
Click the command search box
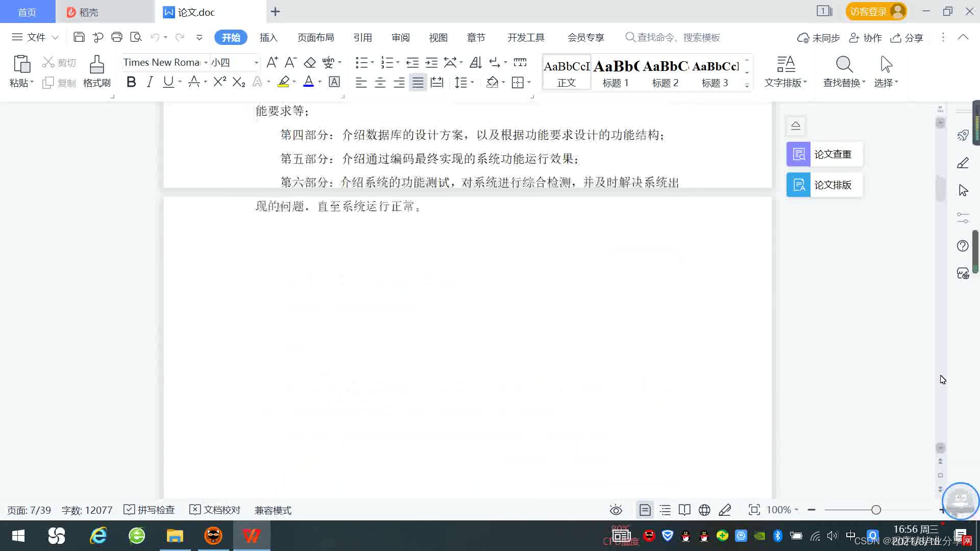click(678, 38)
